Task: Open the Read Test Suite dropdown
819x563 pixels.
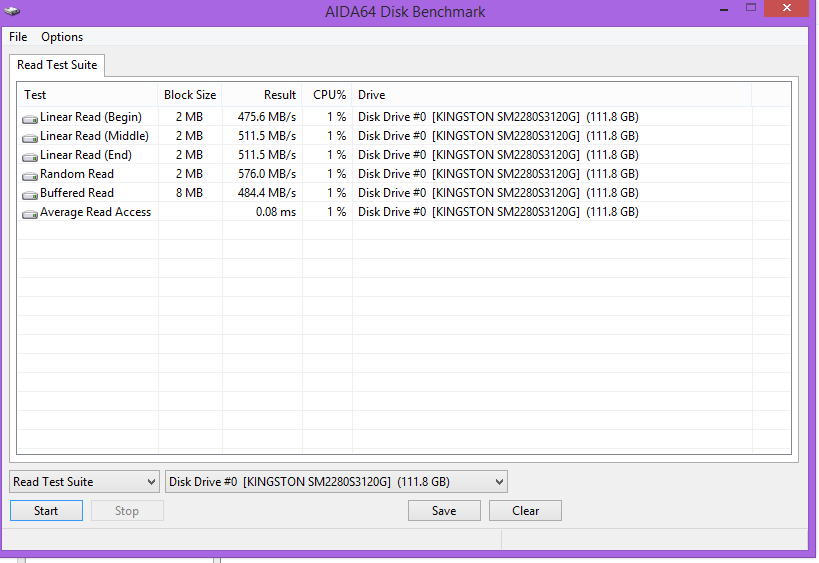Action: coord(84,482)
